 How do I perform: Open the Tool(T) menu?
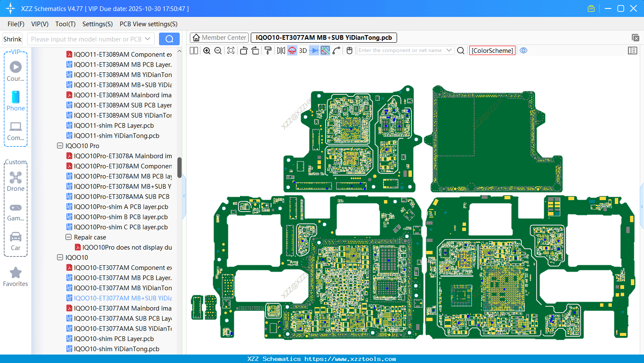(66, 24)
